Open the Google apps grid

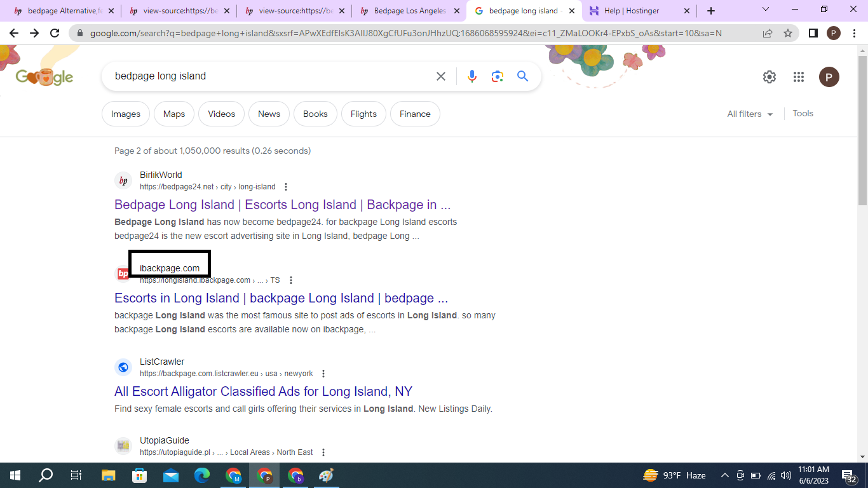tap(799, 77)
